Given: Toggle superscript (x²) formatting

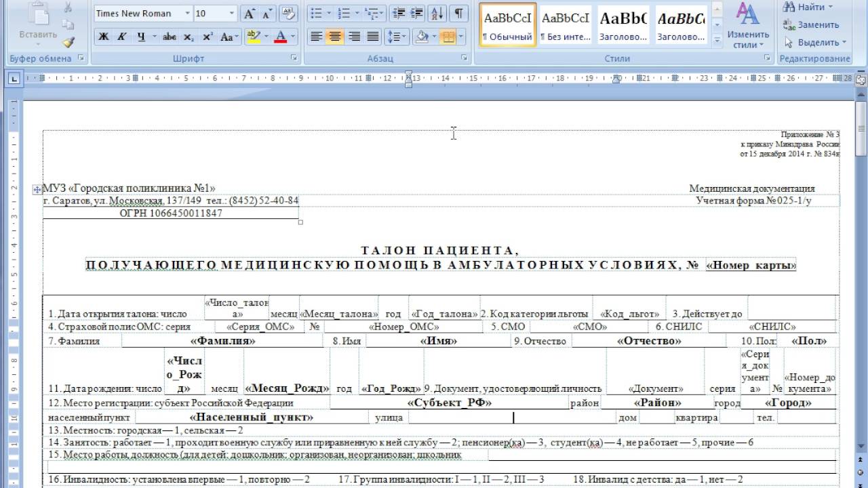Looking at the screenshot, I should 208,37.
